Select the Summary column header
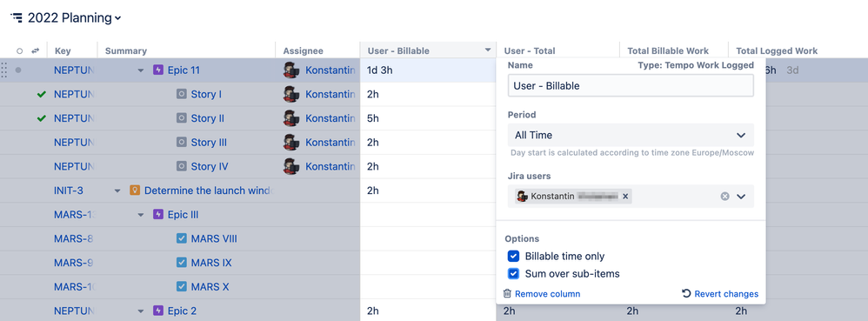Image resolution: width=868 pixels, height=321 pixels. pyautogui.click(x=125, y=51)
